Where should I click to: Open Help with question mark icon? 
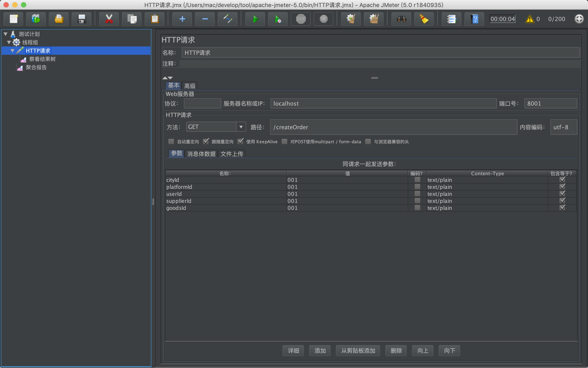point(474,19)
